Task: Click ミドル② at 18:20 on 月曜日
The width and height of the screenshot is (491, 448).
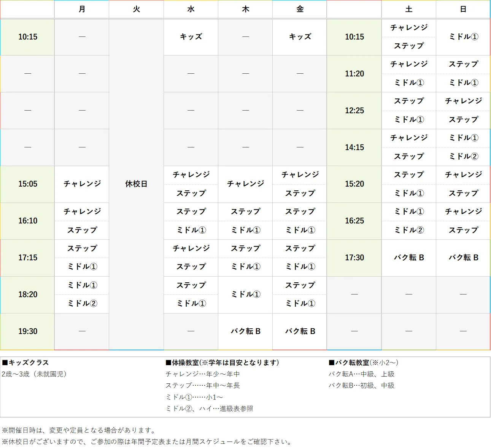Action: (82, 304)
